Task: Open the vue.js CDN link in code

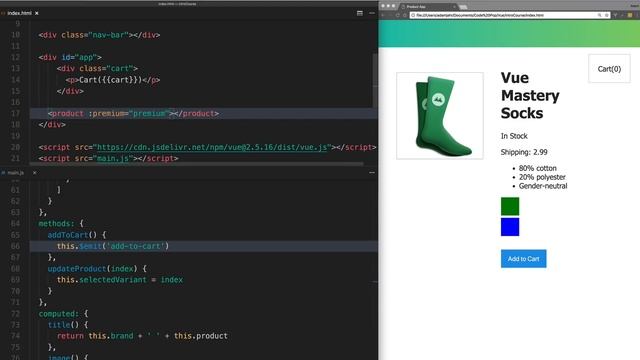Action: 212,147
